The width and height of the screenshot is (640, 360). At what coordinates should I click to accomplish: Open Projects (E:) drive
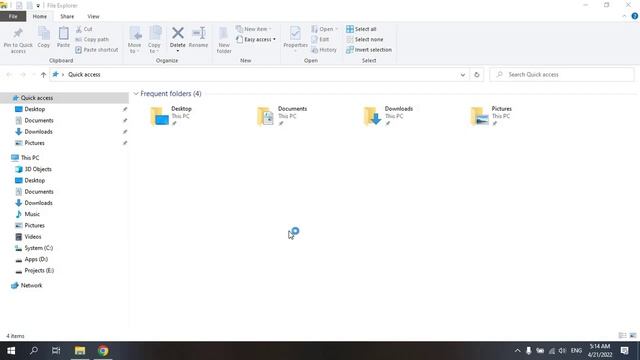click(35, 270)
